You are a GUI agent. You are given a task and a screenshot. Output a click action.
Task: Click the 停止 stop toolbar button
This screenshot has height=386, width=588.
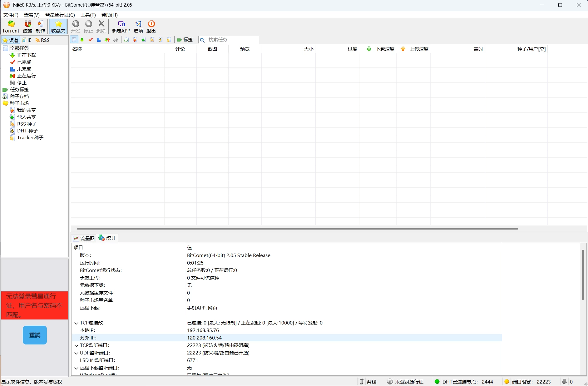coord(88,27)
